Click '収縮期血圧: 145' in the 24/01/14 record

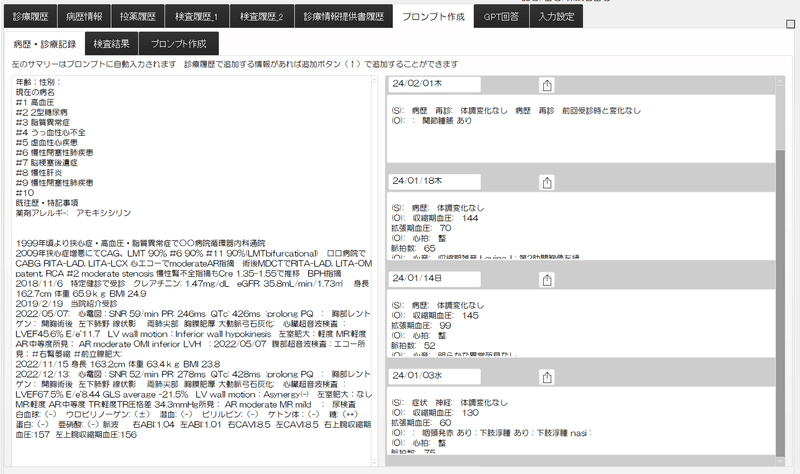(x=435, y=315)
